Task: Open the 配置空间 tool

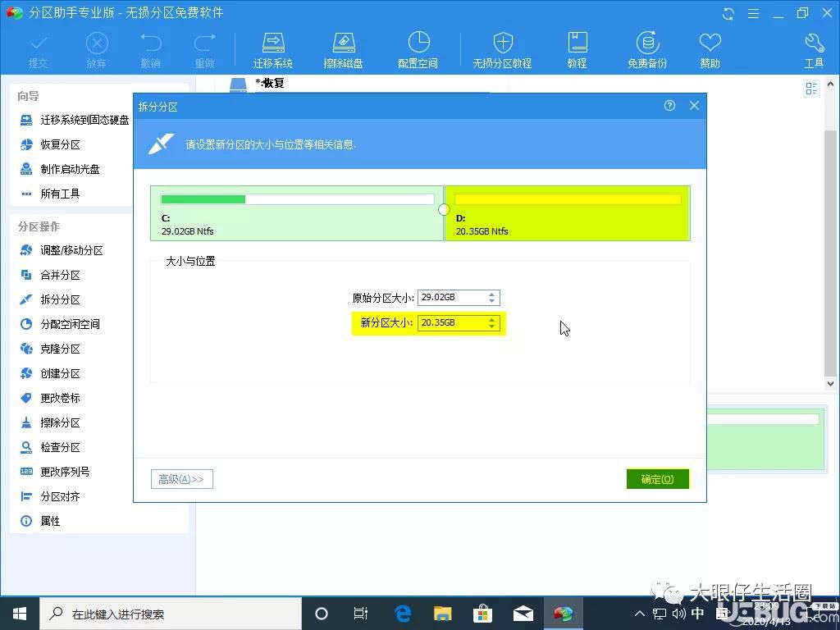Action: pos(418,50)
